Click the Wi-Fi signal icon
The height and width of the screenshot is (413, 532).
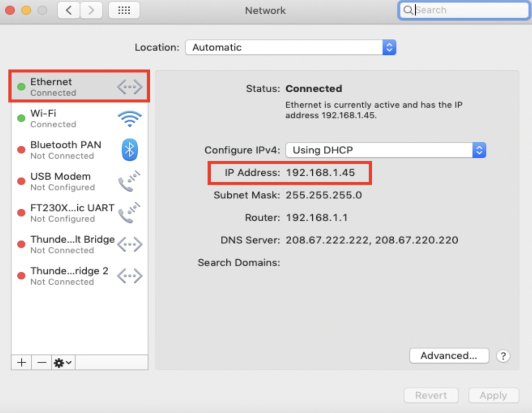[130, 119]
